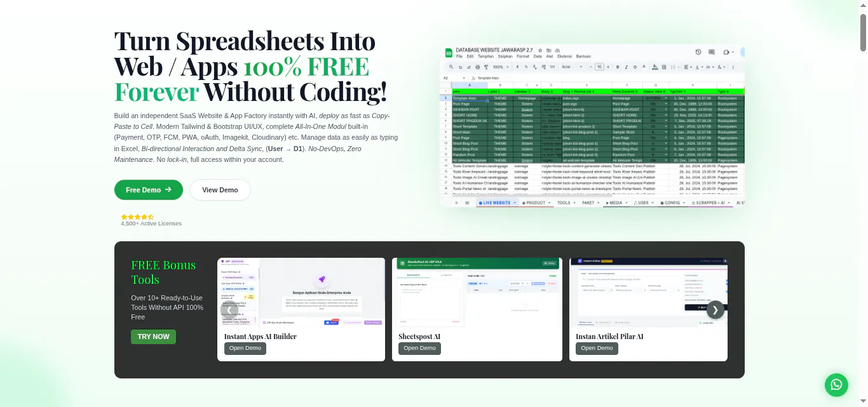This screenshot has width=868, height=407.
Task: Click the View Demo button
Action: pyautogui.click(x=220, y=190)
